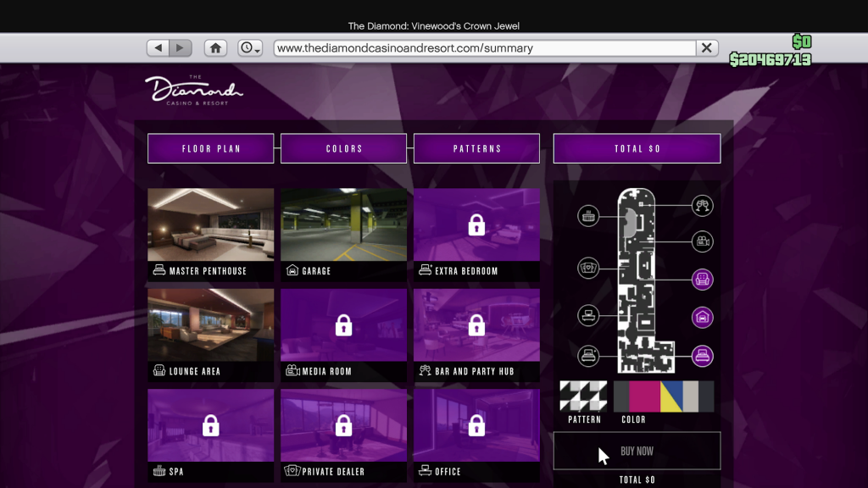
Task: Go to the browser home page icon
Action: tap(215, 48)
